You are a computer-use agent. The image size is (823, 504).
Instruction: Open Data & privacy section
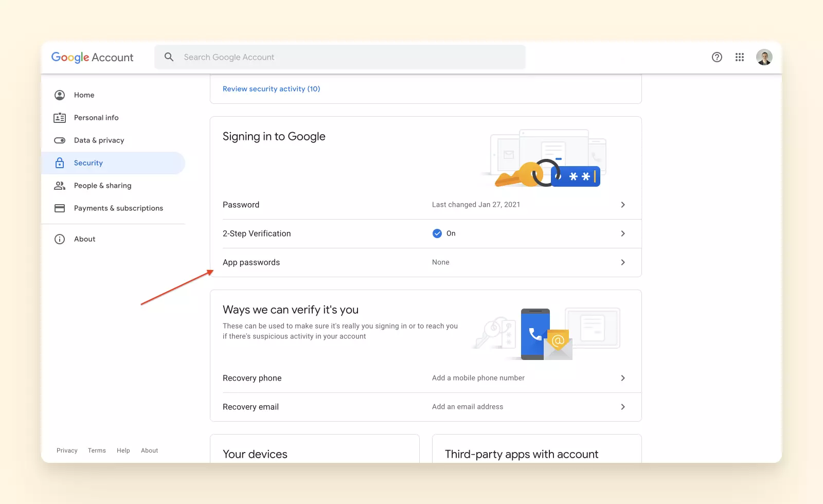[113, 140]
